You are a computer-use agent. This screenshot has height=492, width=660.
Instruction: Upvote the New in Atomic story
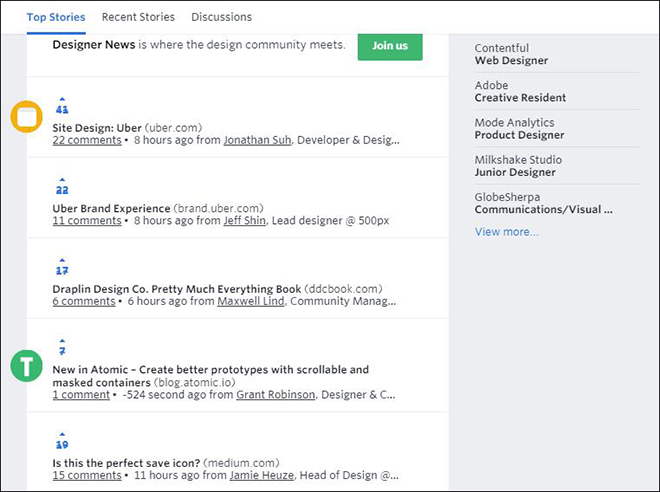point(62,340)
